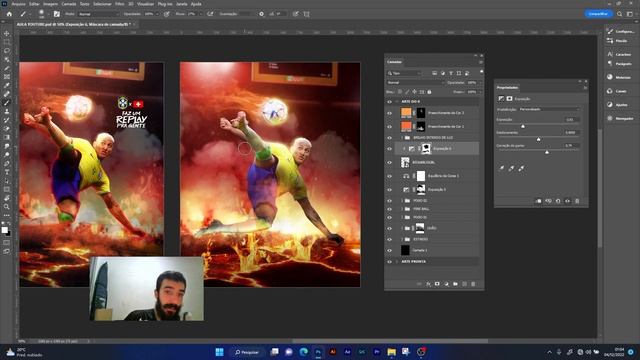
Task: Open the brush Modo dropdown in options bar
Action: tap(98, 14)
